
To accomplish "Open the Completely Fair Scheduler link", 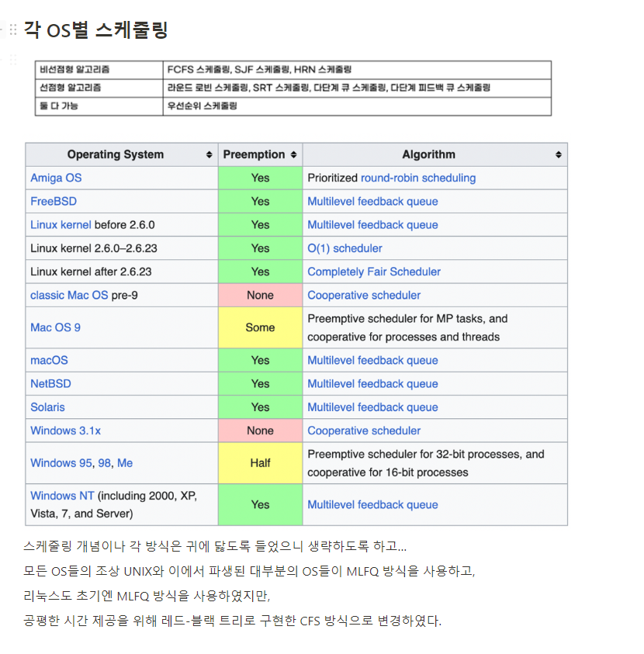I will [x=374, y=272].
